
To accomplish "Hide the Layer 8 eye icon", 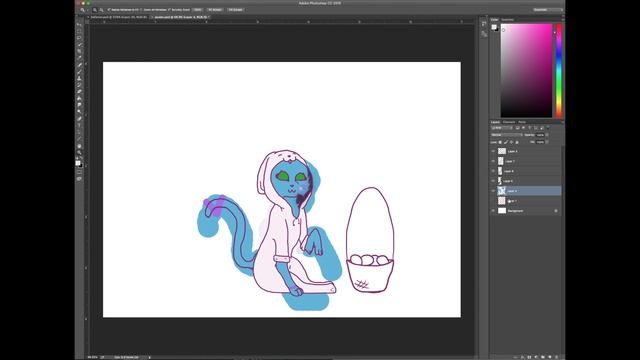I will click(x=493, y=151).
